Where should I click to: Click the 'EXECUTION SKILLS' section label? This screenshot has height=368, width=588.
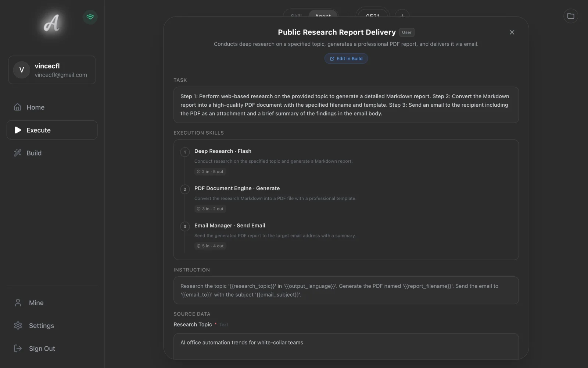click(198, 133)
